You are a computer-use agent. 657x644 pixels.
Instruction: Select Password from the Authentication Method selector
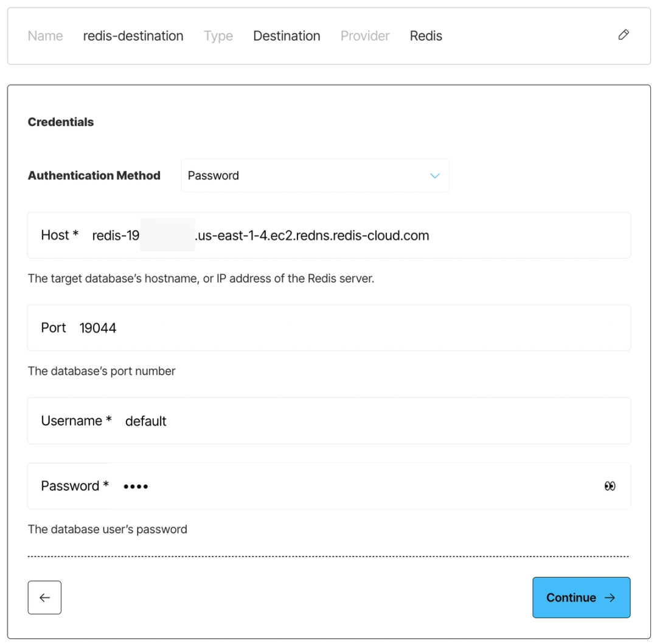(x=315, y=175)
